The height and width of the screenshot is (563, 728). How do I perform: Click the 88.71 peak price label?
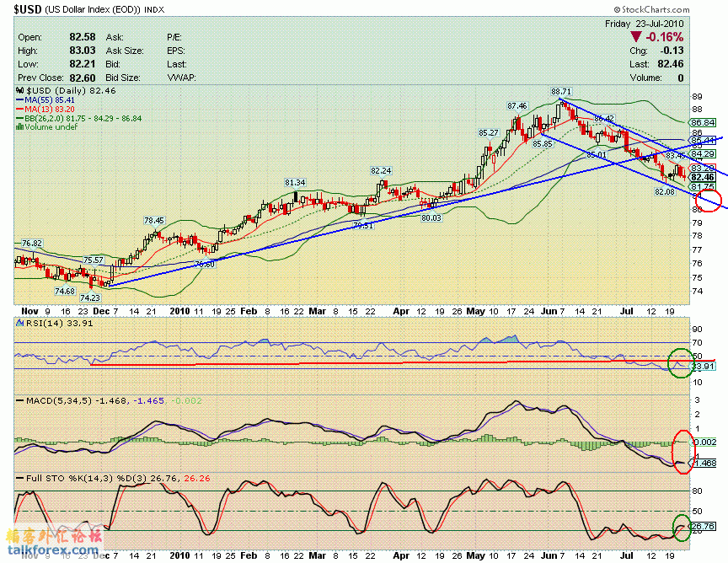(x=561, y=92)
